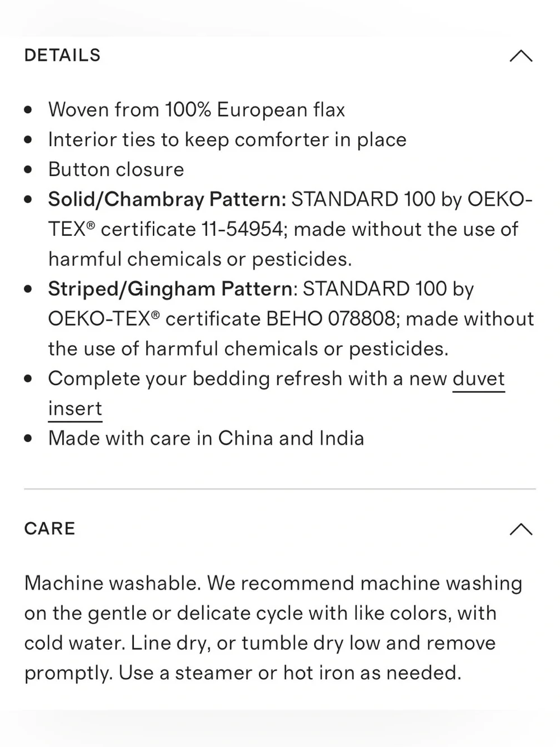Click "STANDARD 100 by OEKO-" in Solid/Chambray bullet
Viewport: 560px width, 747px height.
point(412,199)
